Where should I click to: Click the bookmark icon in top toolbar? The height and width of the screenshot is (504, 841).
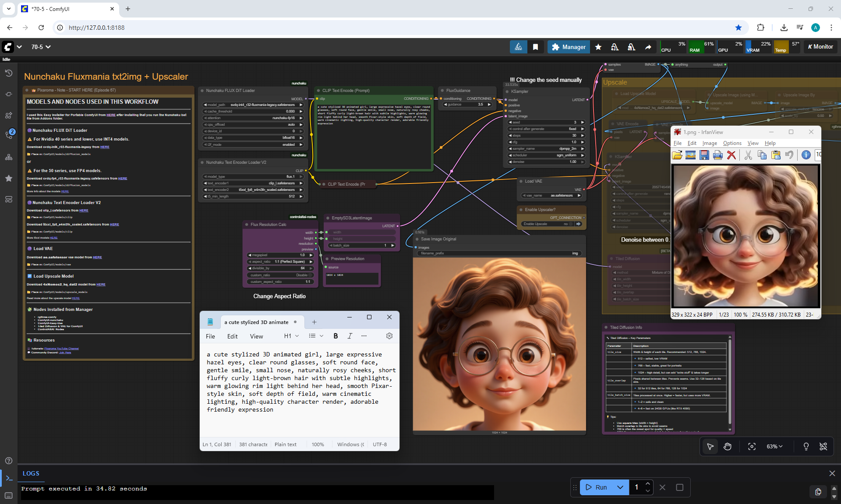coord(535,47)
